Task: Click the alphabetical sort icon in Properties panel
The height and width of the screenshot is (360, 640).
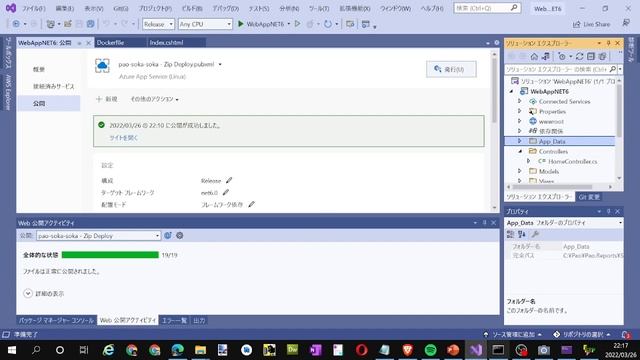Action: (x=522, y=234)
